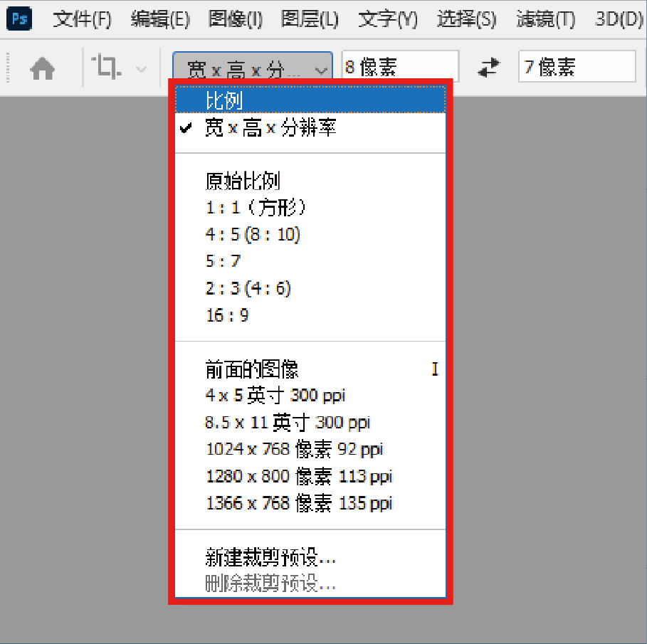Select the checked 宽 x 高 x 分辨率 option
647x644 pixels.
coord(270,128)
